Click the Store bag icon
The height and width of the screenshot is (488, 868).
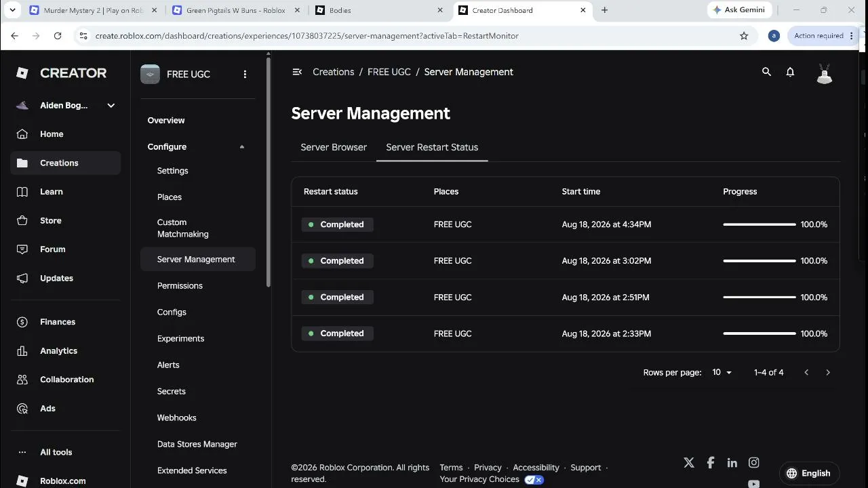click(x=22, y=220)
